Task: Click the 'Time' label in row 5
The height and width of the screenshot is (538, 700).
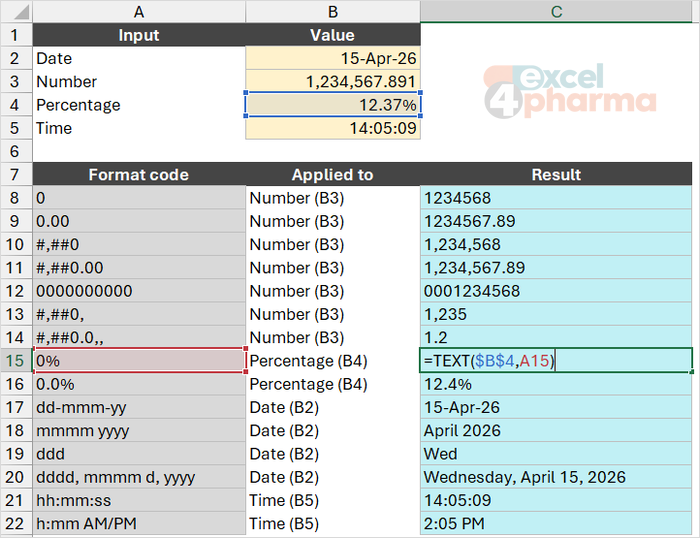Action: tap(54, 128)
